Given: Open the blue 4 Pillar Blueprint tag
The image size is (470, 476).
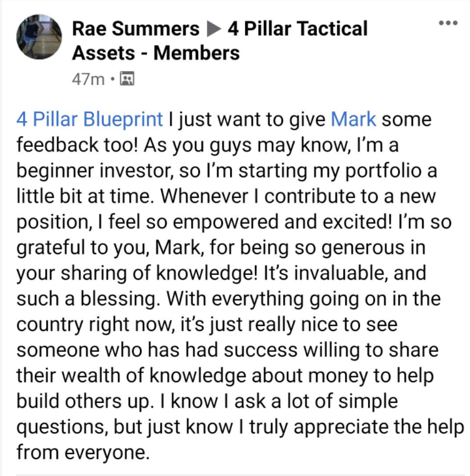Looking at the screenshot, I should click(89, 119).
